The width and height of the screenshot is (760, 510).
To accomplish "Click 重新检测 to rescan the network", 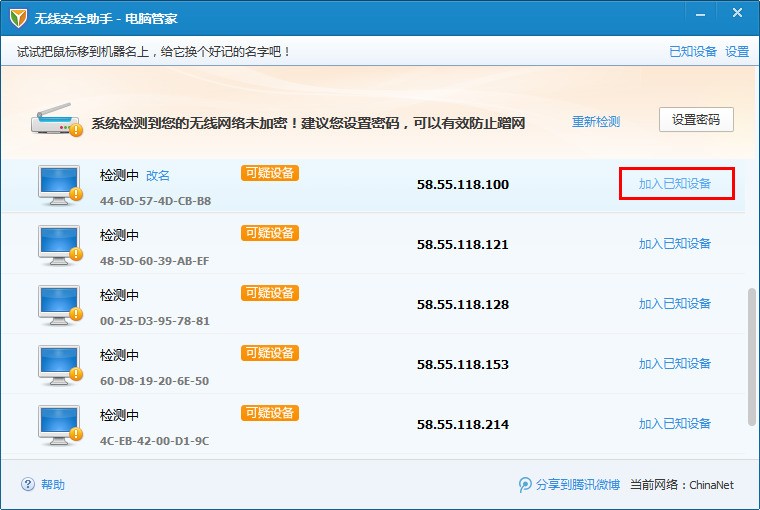I will [596, 122].
